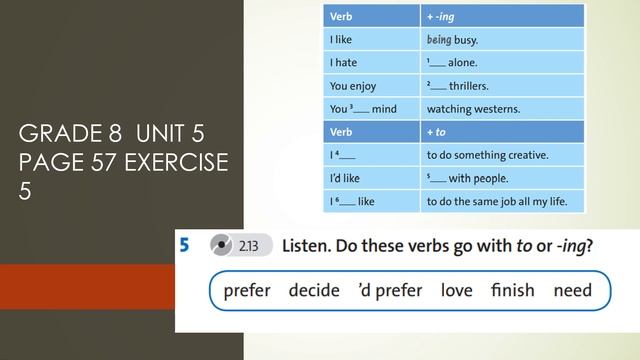Click the slide title 'GRADE 8 UNIT 5'
The image size is (640, 360).
pyautogui.click(x=111, y=133)
